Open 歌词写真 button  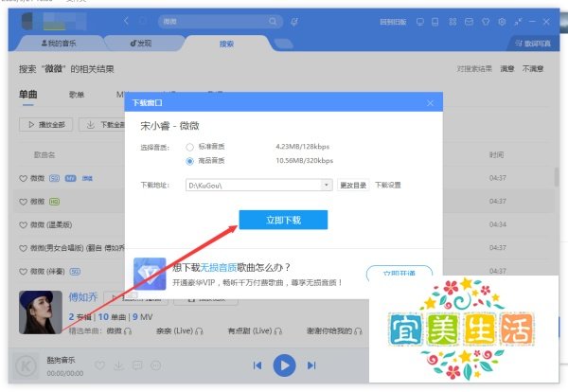(533, 44)
